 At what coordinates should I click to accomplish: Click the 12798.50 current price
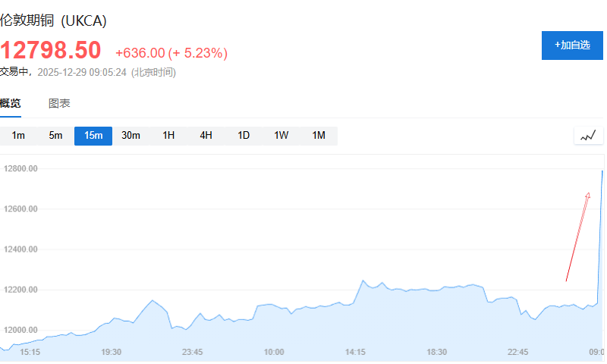click(x=51, y=50)
